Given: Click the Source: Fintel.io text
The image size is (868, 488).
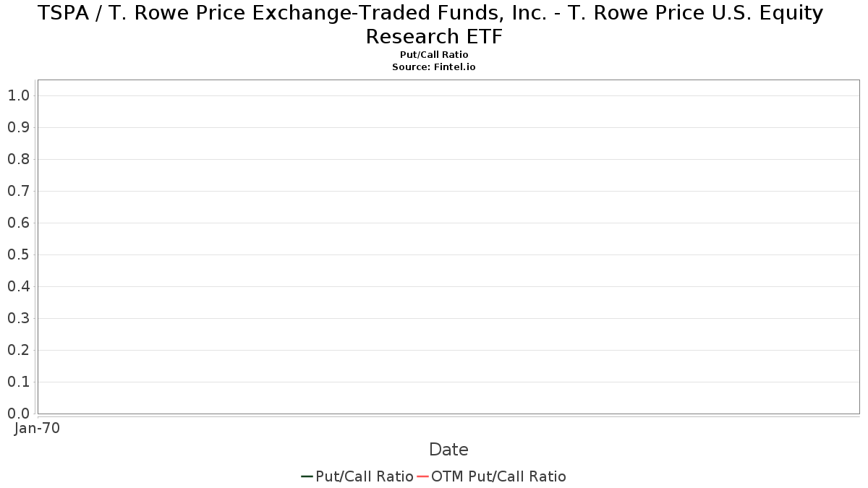Looking at the screenshot, I should coord(434,67).
